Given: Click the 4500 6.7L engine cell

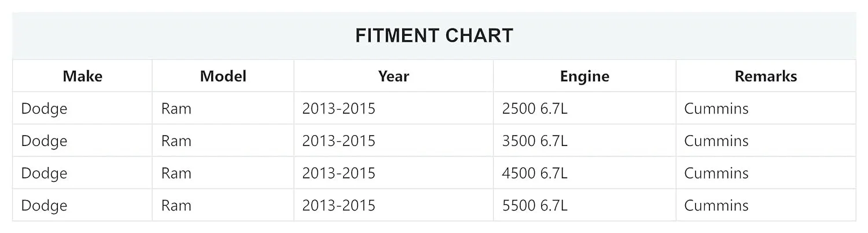Looking at the screenshot, I should point(535,173).
